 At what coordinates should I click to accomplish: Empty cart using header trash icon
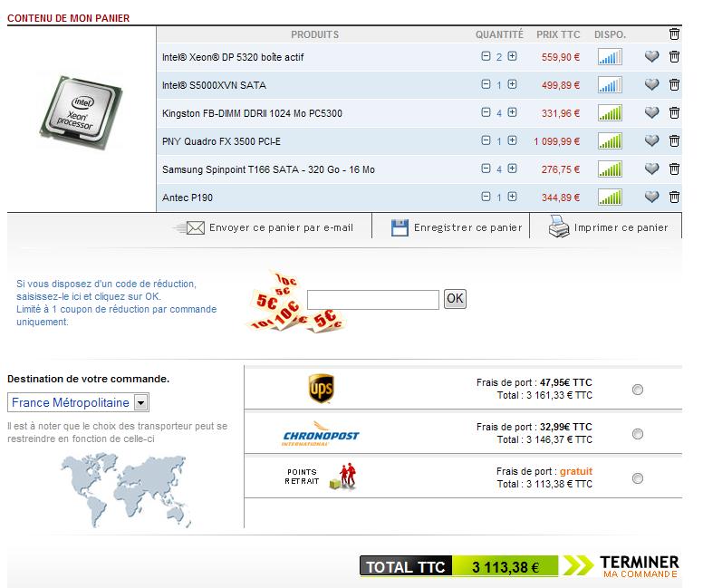(x=674, y=34)
